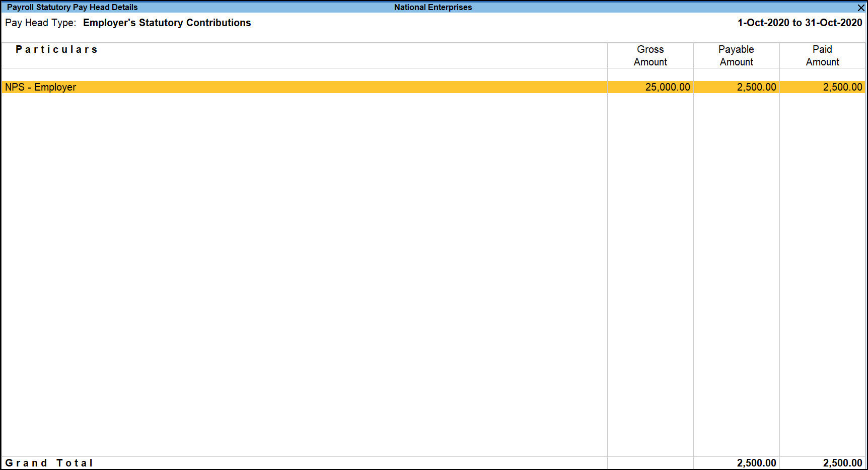Click NPS - Employer paid amount 2,500.00

pyautogui.click(x=842, y=87)
